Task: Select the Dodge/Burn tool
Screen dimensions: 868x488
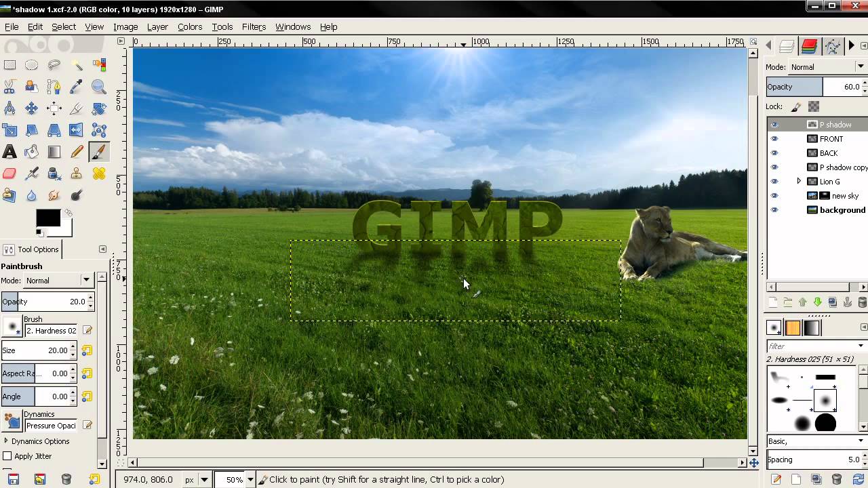Action: [x=76, y=195]
